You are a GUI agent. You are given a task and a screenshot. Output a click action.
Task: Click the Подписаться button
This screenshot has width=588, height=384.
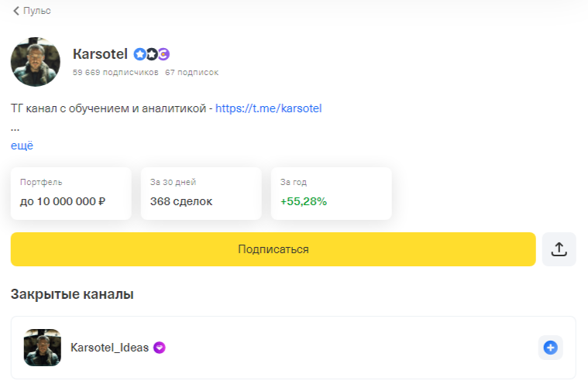(273, 249)
